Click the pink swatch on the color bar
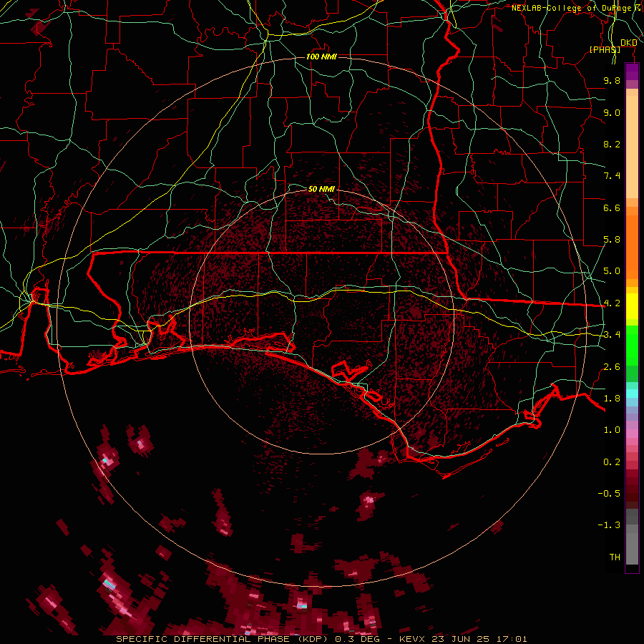 pos(632,434)
